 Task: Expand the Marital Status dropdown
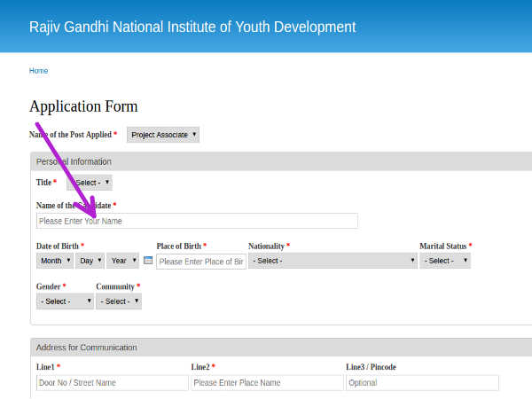pyautogui.click(x=445, y=261)
